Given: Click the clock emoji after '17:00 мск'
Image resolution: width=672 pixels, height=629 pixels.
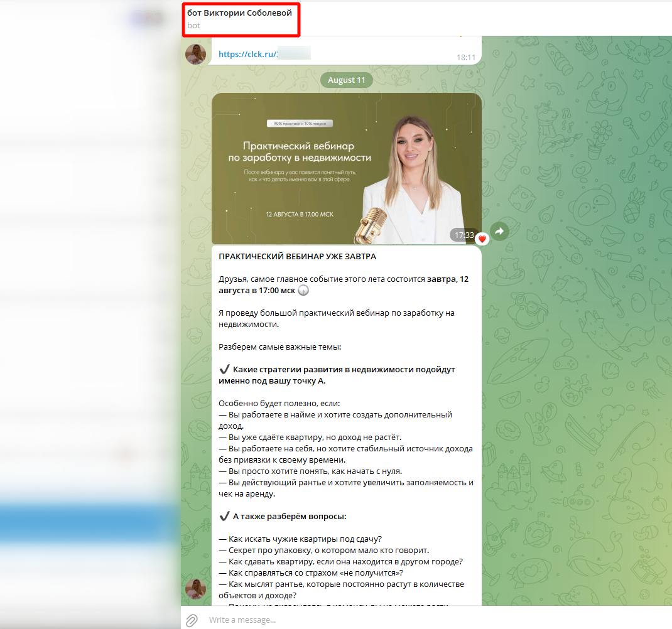Looking at the screenshot, I should coord(303,291).
